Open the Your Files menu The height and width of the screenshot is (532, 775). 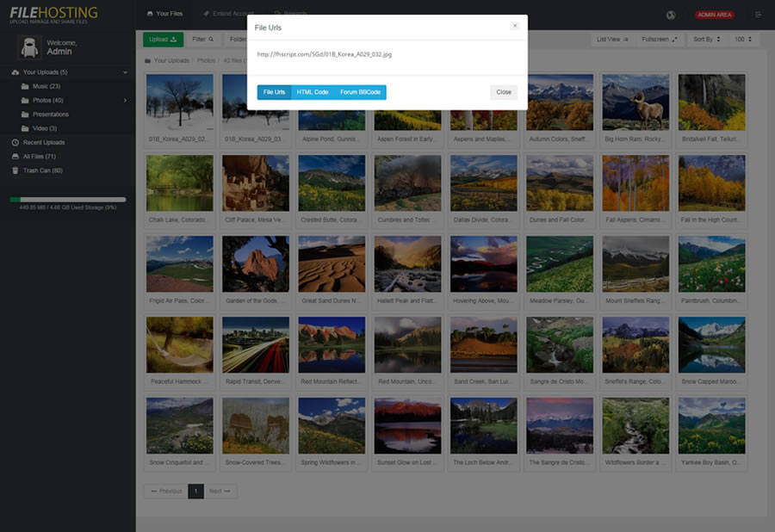(164, 14)
